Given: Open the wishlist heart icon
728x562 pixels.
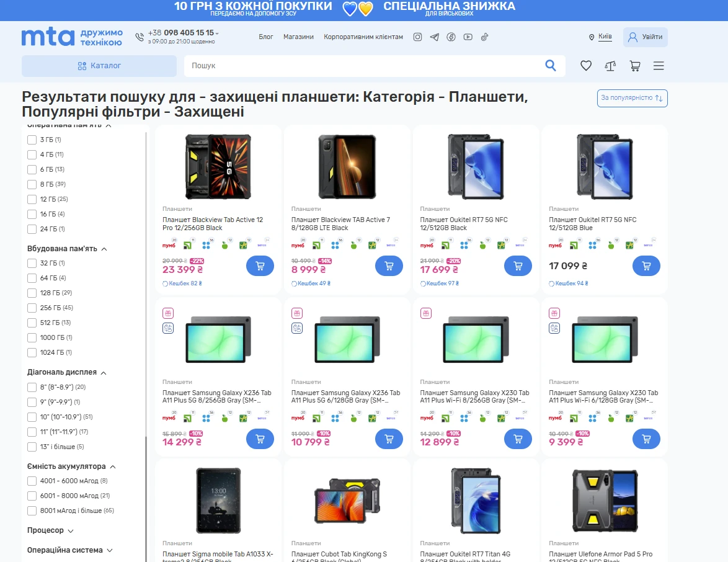Looking at the screenshot, I should (x=586, y=66).
